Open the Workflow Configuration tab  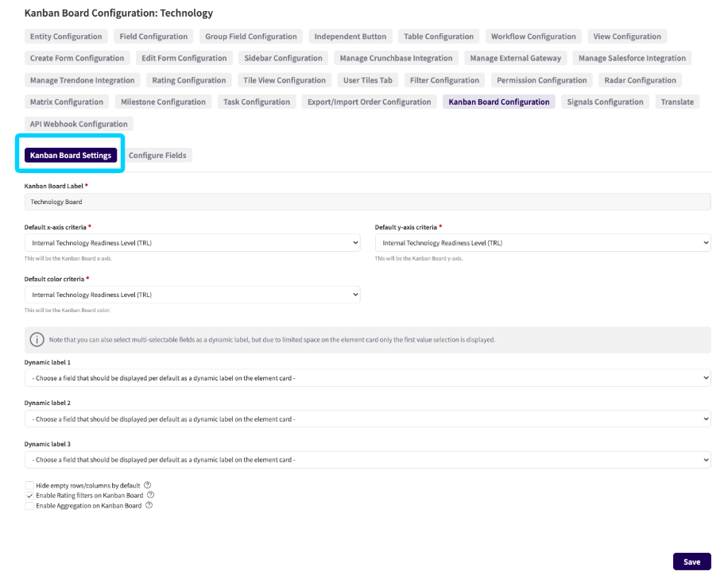[533, 37]
